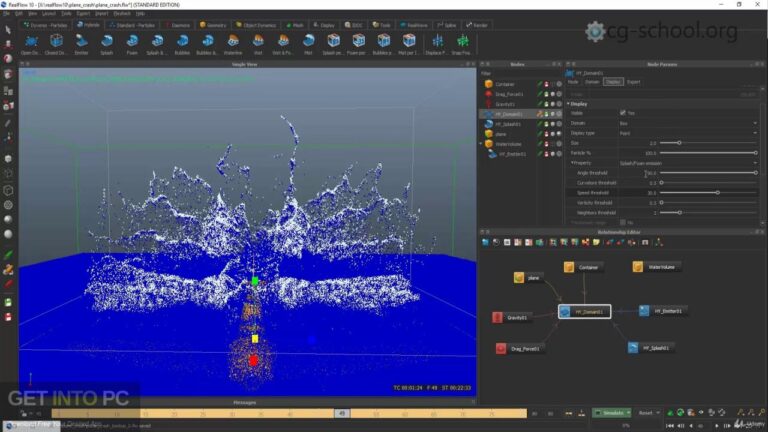Click the WaterVolume node in Relationship Editor

[x=655, y=267]
